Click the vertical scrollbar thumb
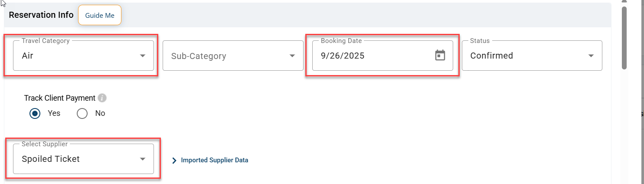 [624, 38]
